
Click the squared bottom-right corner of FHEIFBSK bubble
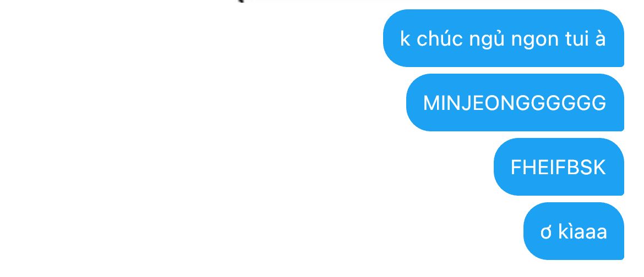[x=621, y=192]
